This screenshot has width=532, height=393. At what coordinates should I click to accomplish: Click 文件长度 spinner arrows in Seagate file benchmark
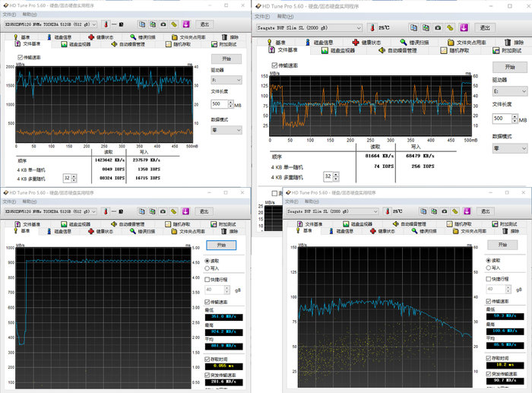pyautogui.click(x=515, y=119)
